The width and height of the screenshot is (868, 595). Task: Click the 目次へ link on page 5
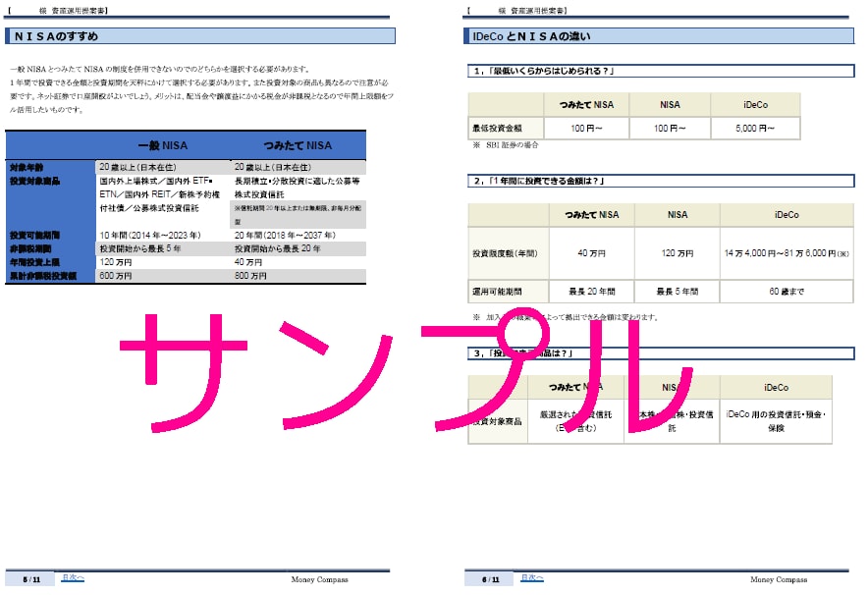[x=73, y=578]
